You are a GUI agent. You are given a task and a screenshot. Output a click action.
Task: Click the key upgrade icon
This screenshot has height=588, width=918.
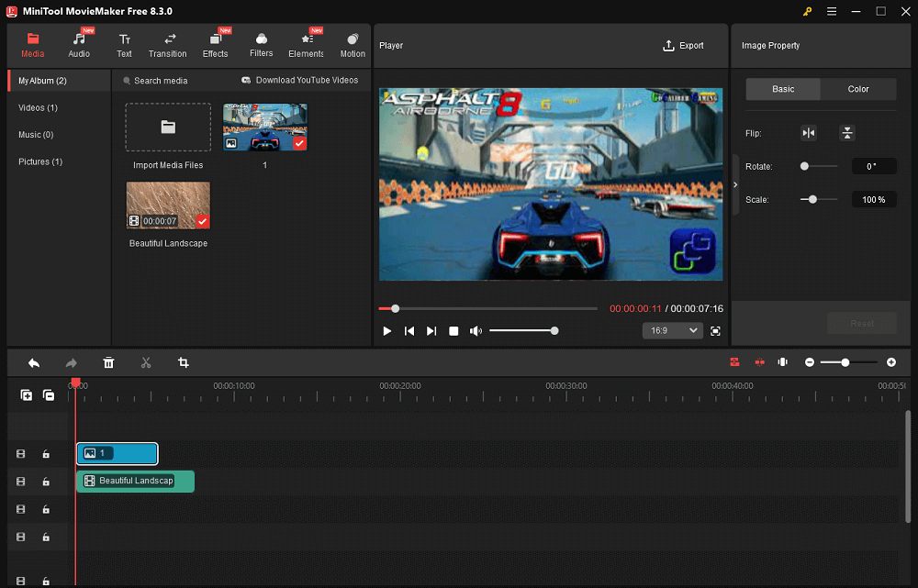pos(807,11)
